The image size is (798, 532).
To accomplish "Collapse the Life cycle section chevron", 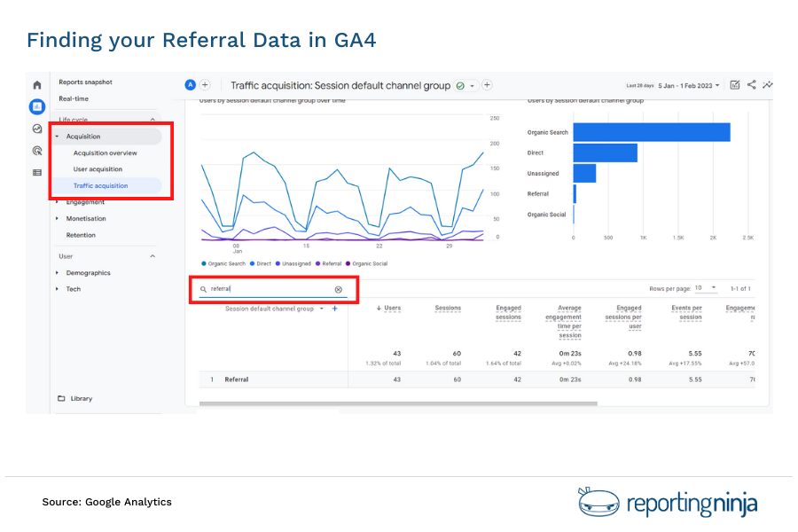I will tap(153, 119).
